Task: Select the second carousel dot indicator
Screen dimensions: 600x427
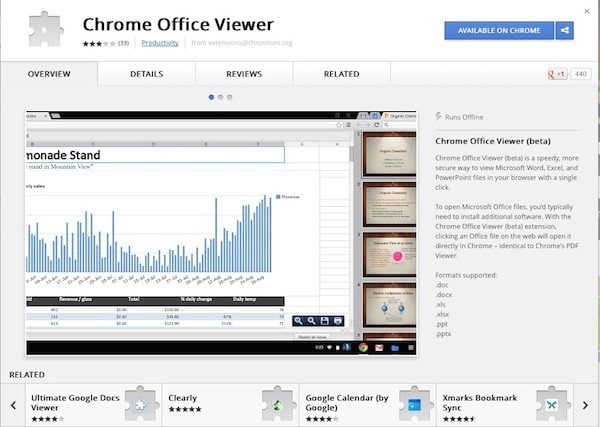Action: [x=220, y=97]
